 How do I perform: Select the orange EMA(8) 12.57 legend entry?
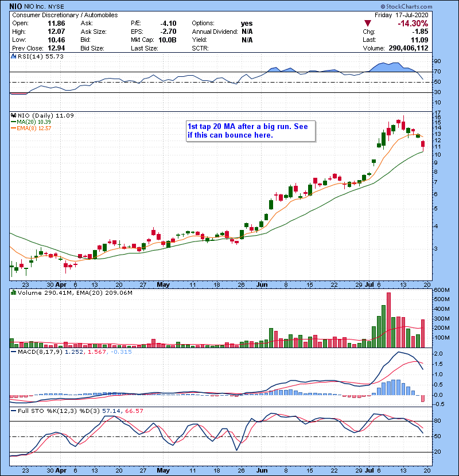pos(31,128)
